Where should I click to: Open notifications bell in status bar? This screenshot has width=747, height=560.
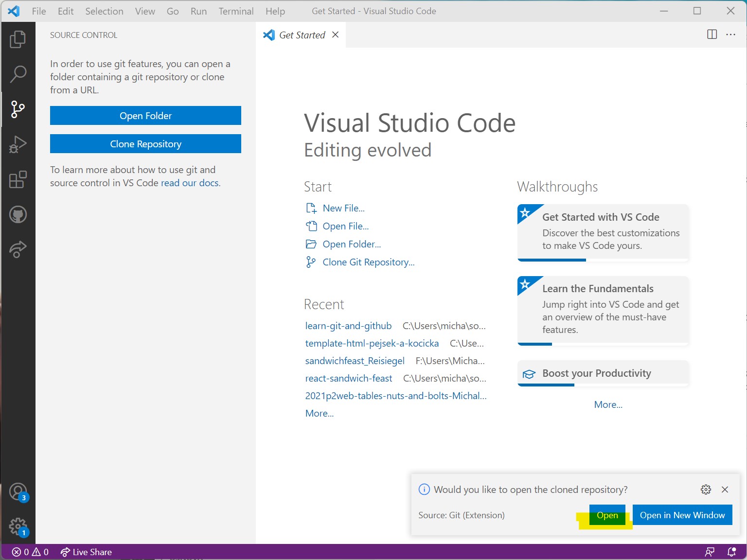tap(731, 552)
